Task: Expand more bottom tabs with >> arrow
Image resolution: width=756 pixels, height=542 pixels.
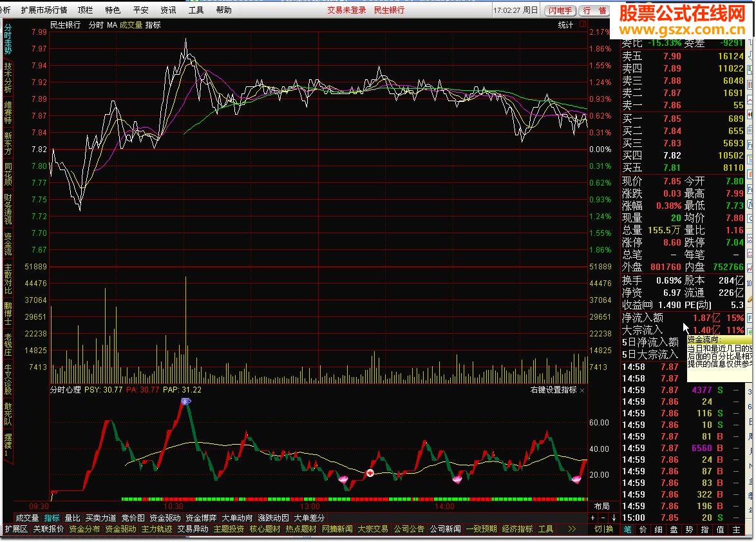Action: click(572, 529)
